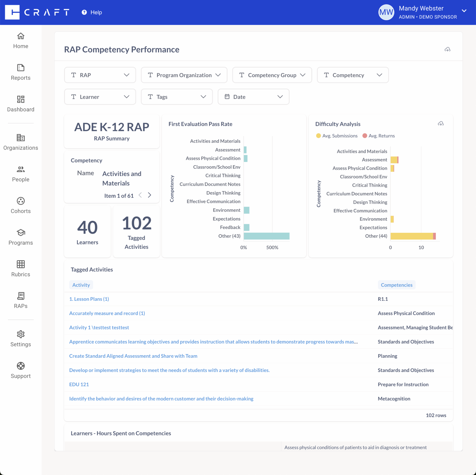
Task: Expand the Mandy Webster account menu
Action: click(464, 11)
